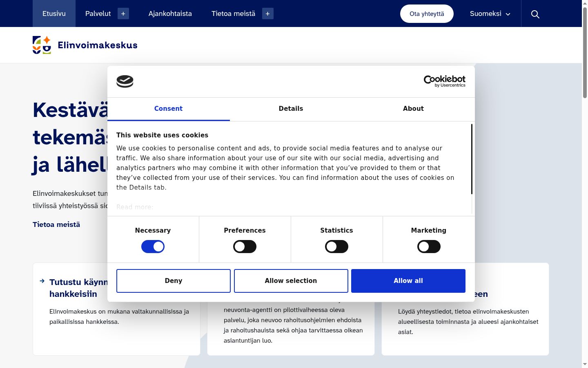Open the search magnifier icon
Screen dimensions: 588x368
(535, 14)
